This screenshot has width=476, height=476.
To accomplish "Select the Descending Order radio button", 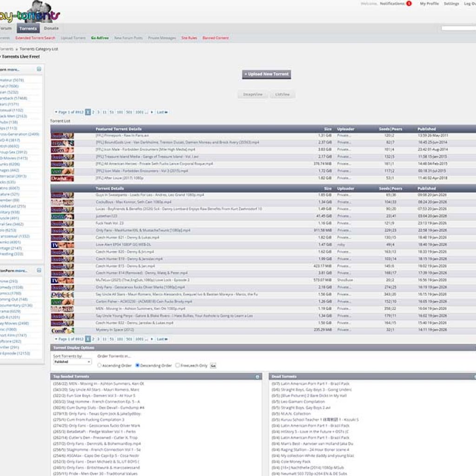I will pos(138,365).
